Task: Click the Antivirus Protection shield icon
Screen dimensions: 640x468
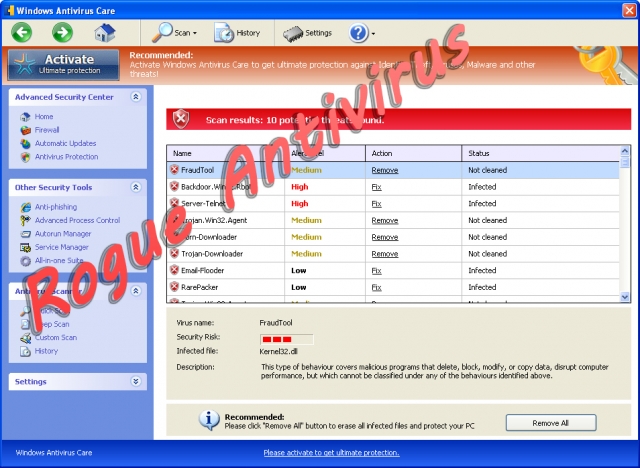Action: tap(25, 157)
